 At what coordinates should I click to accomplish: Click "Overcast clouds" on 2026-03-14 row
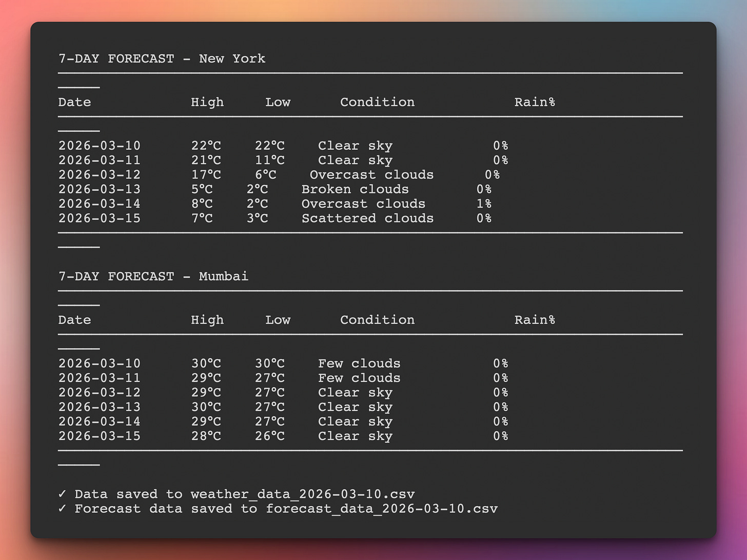click(x=364, y=204)
